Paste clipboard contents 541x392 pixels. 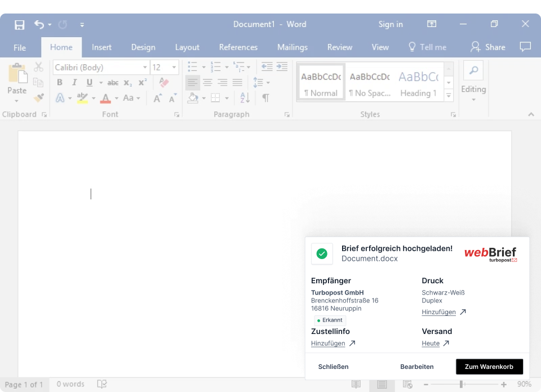(17, 78)
